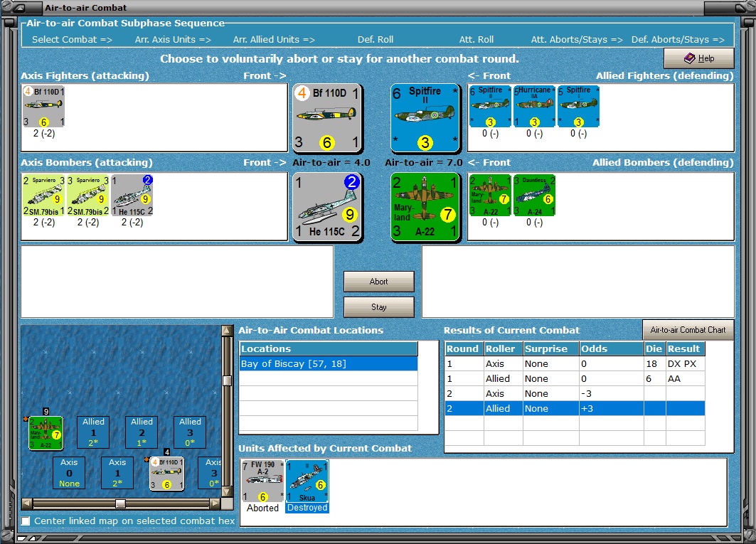
Task: Click Arr. Axis Units sequence step
Action: coord(173,40)
